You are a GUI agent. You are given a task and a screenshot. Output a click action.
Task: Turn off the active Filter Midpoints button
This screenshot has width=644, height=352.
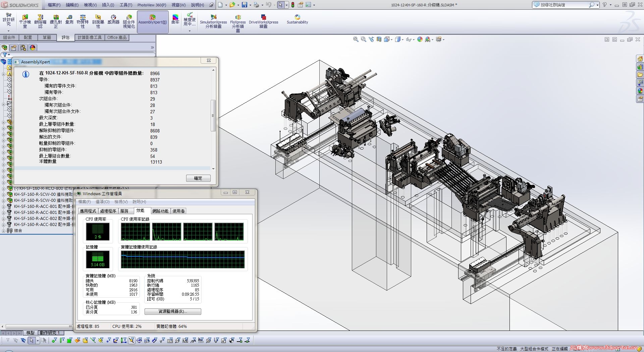(x=131, y=341)
